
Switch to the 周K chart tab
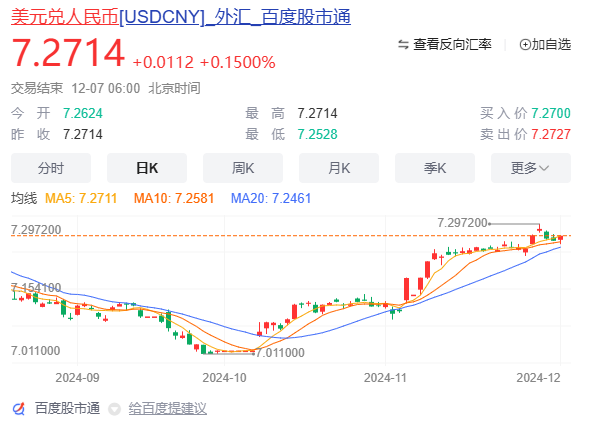(243, 168)
